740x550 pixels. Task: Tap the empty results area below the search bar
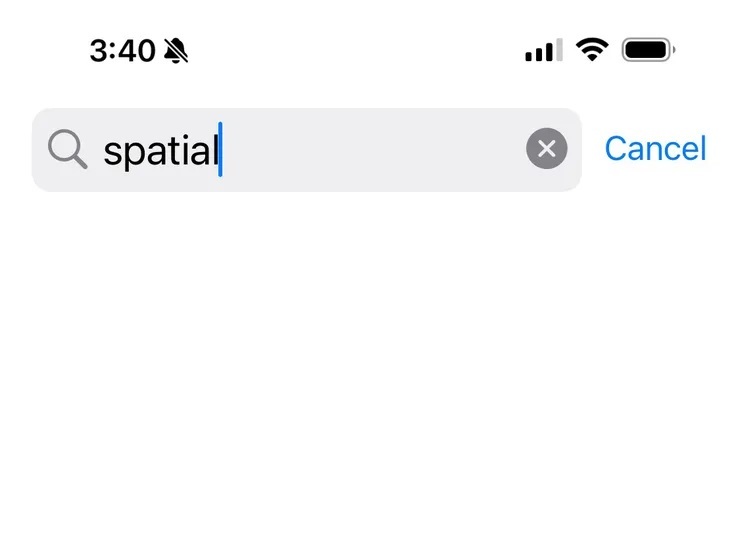[370, 380]
